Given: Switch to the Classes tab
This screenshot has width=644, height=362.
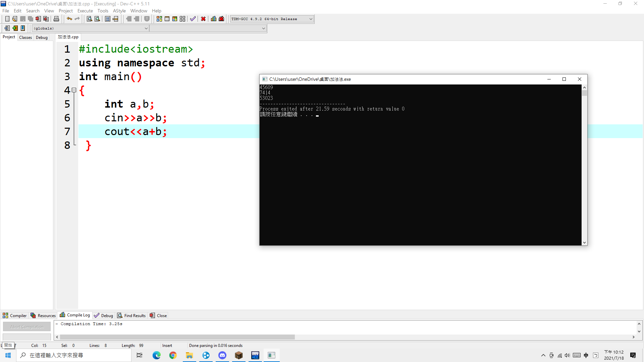Looking at the screenshot, I should coord(25,37).
